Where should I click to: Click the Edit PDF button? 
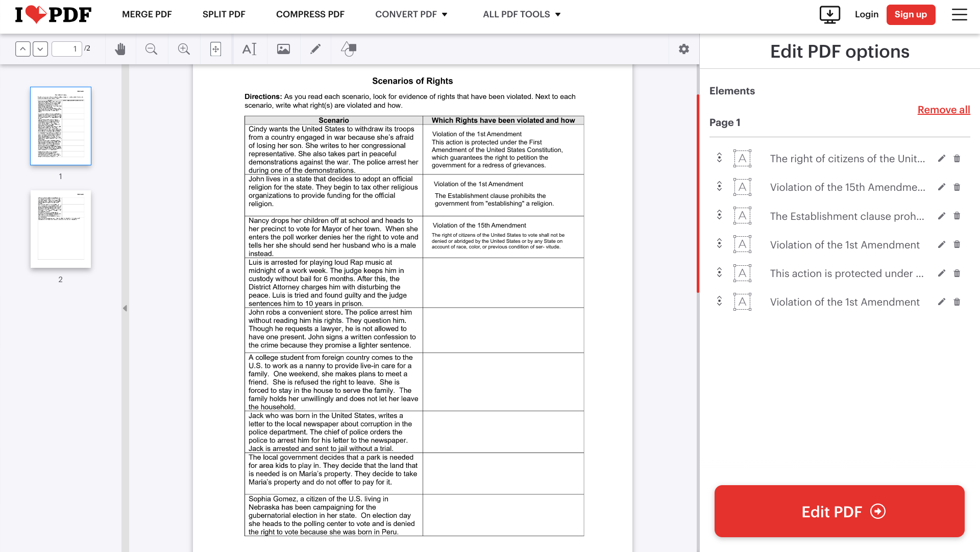840,511
